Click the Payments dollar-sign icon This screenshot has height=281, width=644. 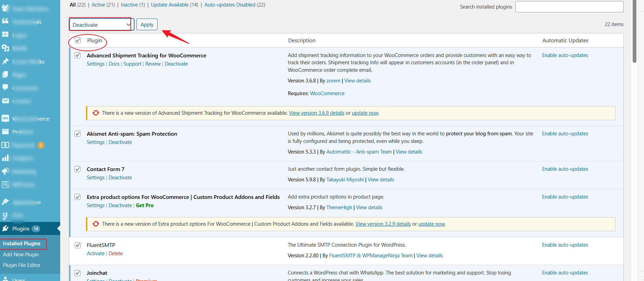pyautogui.click(x=5, y=145)
